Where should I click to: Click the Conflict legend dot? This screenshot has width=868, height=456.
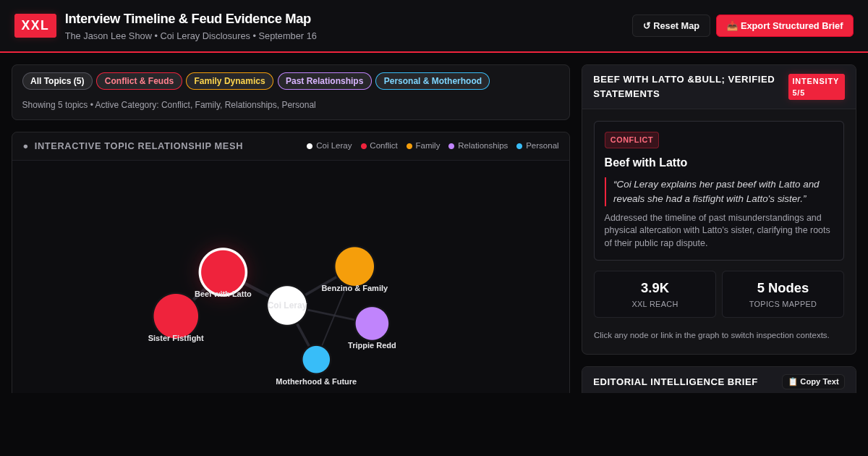[x=364, y=146]
